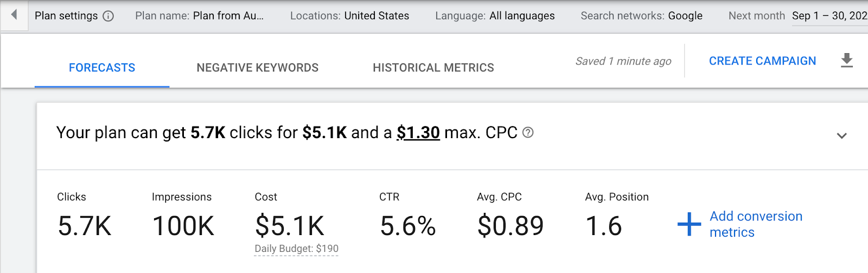Go to the Historical Metrics tab
The width and height of the screenshot is (868, 273).
tap(433, 68)
